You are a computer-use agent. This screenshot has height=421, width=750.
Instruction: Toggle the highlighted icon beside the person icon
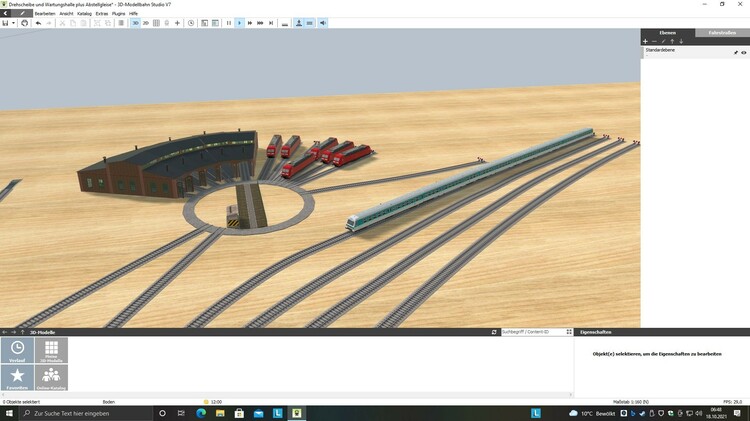coord(309,23)
